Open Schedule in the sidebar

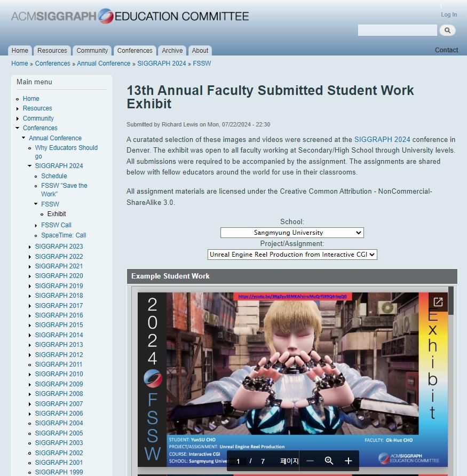tap(54, 176)
